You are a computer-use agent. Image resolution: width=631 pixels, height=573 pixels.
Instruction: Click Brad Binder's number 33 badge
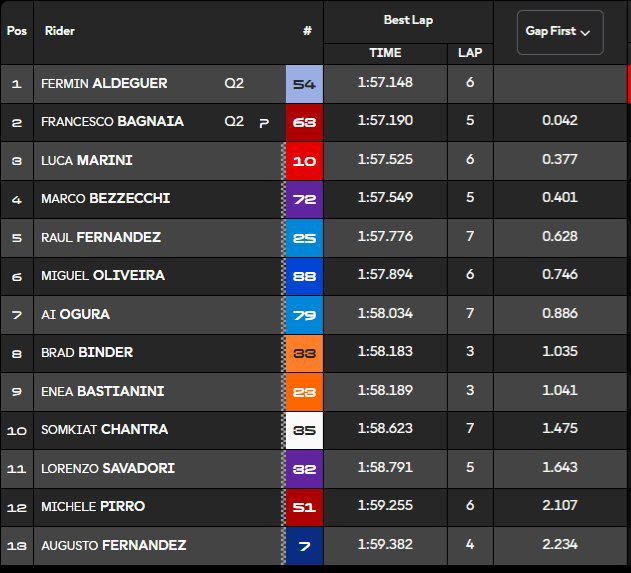[304, 353]
